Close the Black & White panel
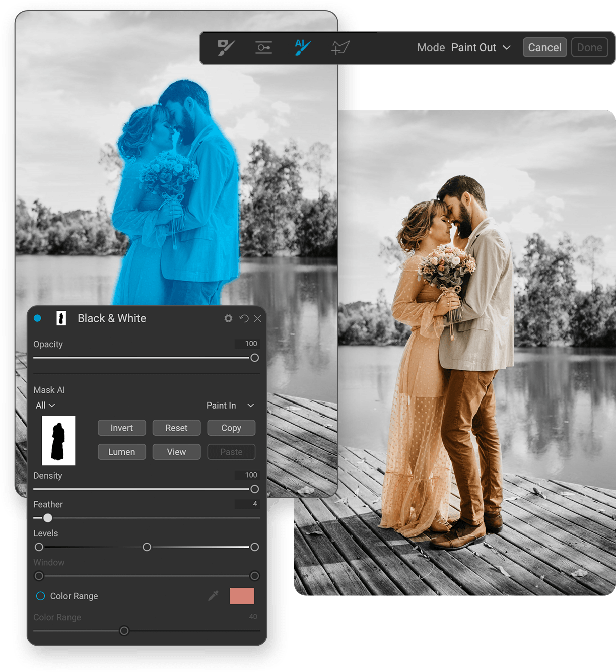616x672 pixels. [x=257, y=318]
